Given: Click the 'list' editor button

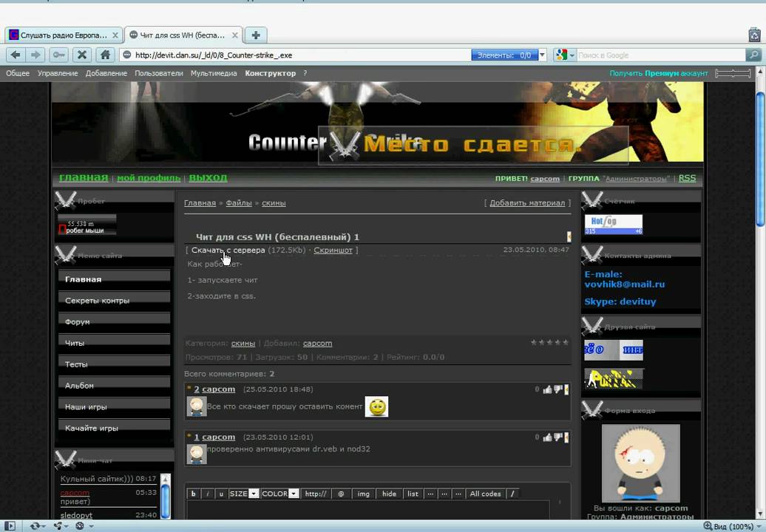Looking at the screenshot, I should coord(413,494).
